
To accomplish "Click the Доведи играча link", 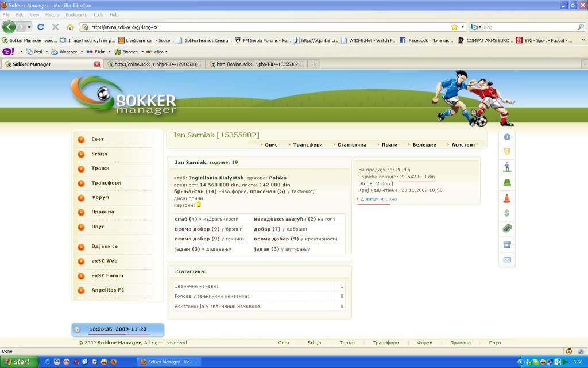I will [x=378, y=199].
